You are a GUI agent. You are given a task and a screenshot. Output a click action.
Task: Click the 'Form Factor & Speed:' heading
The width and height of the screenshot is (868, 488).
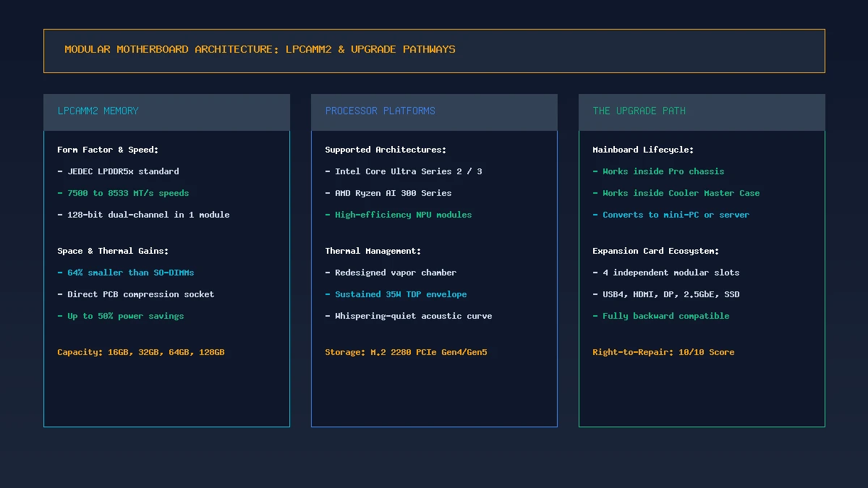(108, 150)
